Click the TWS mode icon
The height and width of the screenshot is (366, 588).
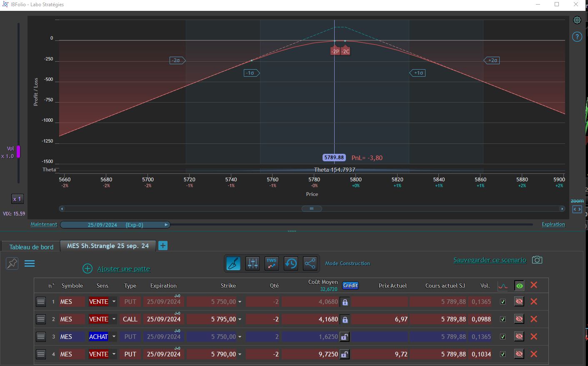[x=272, y=263]
